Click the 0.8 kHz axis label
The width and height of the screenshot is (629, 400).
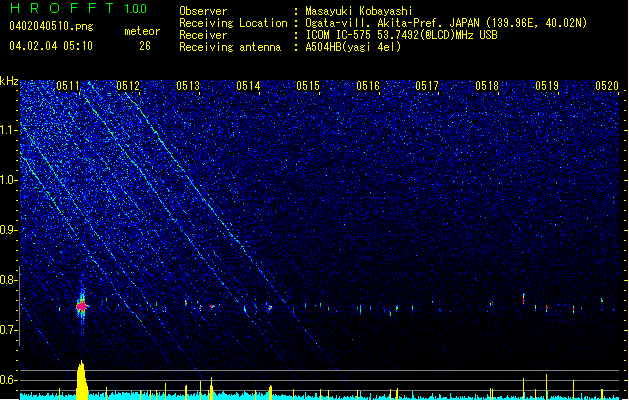pos(9,280)
